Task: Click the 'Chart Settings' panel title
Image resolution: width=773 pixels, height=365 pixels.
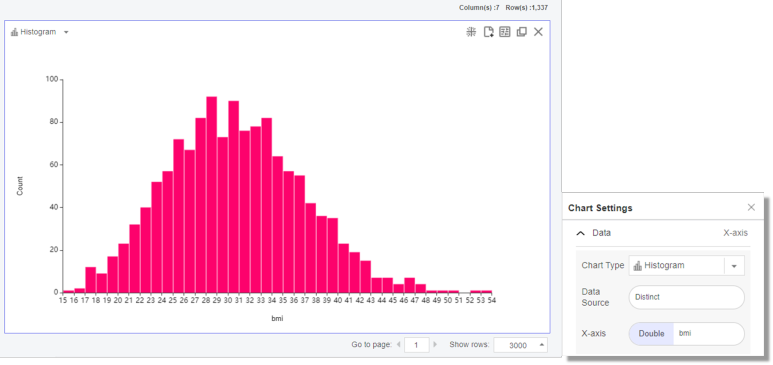Action: (x=600, y=208)
